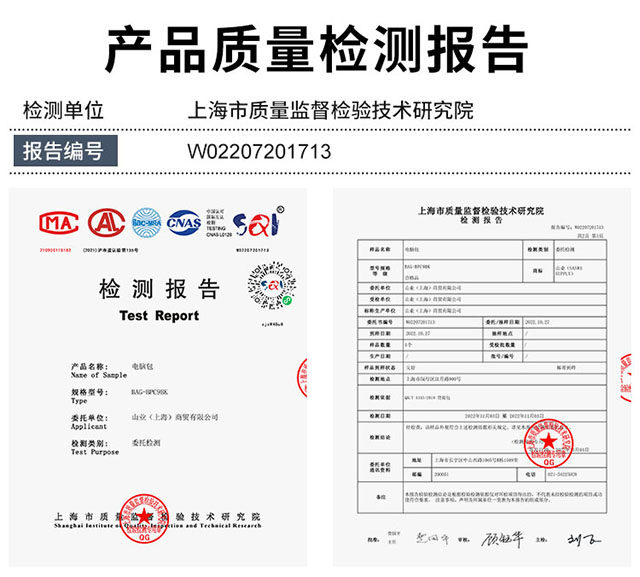The height and width of the screenshot is (577, 640).
Task: Click the 检测单位 label
Action: [63, 111]
